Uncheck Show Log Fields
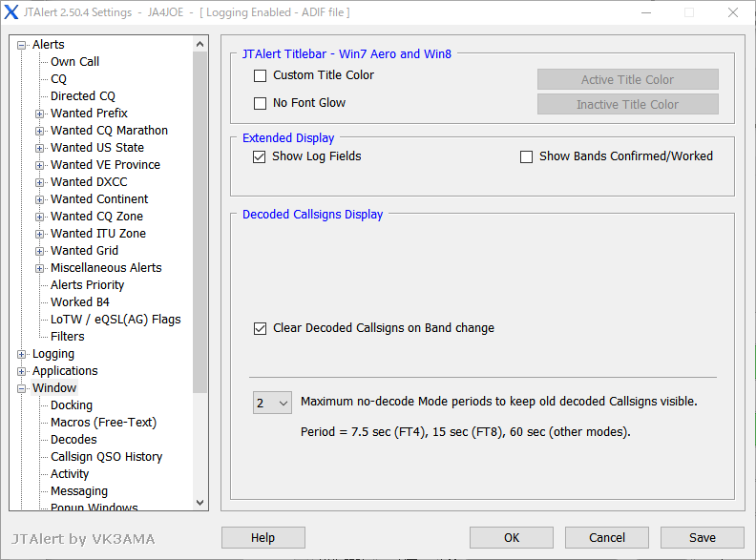Viewport: 756px width, 560px height. [x=259, y=156]
